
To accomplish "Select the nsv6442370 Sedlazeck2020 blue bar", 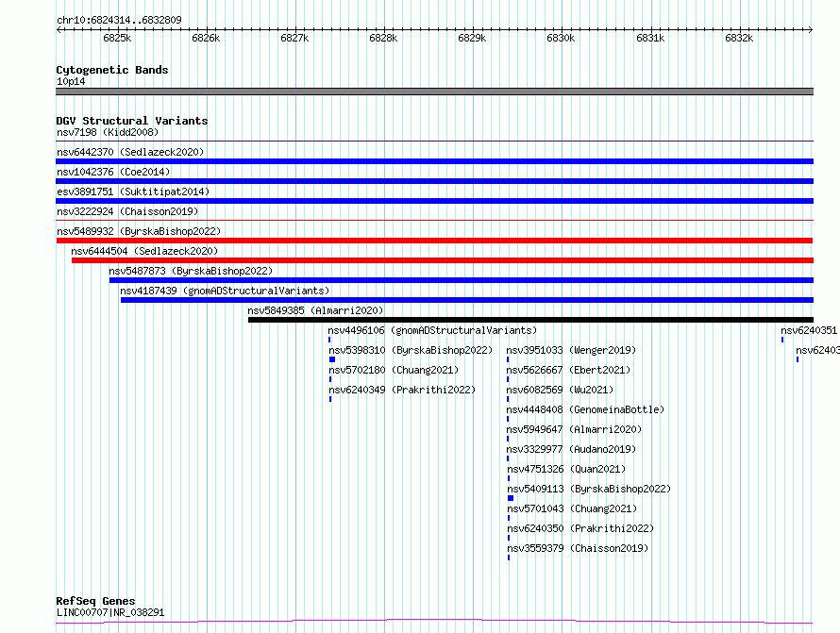I will (x=434, y=161).
